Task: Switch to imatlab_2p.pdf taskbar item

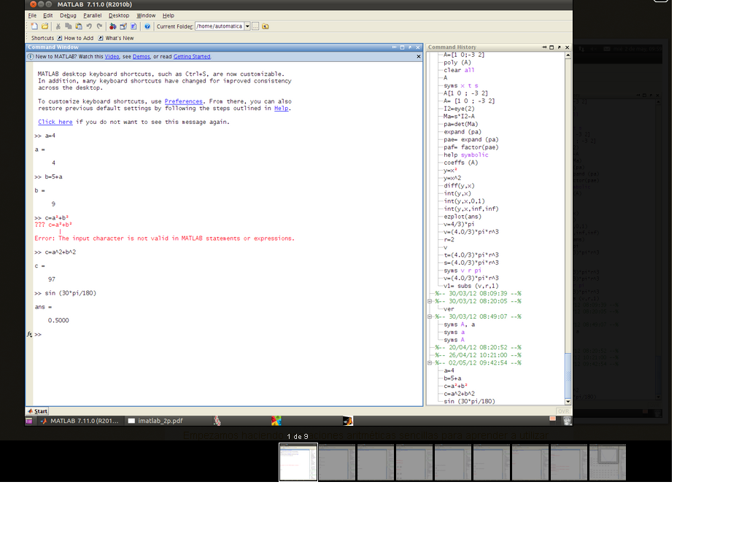Action: pos(156,421)
